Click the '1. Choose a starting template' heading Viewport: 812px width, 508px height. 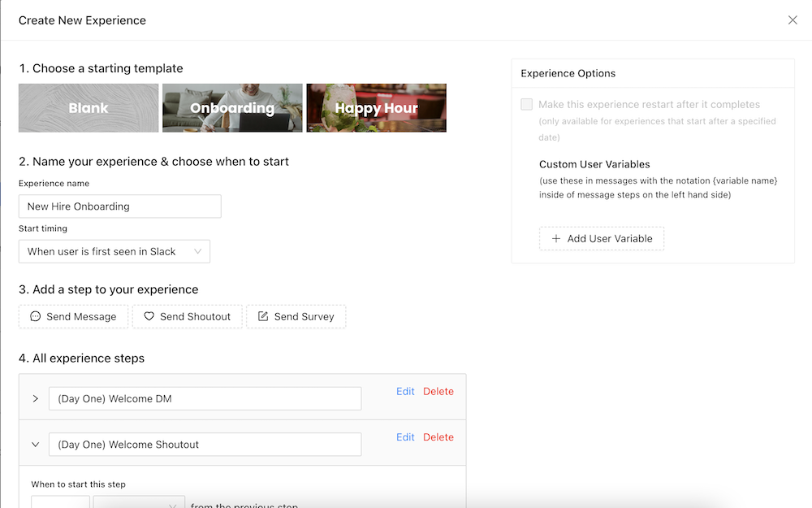click(101, 68)
